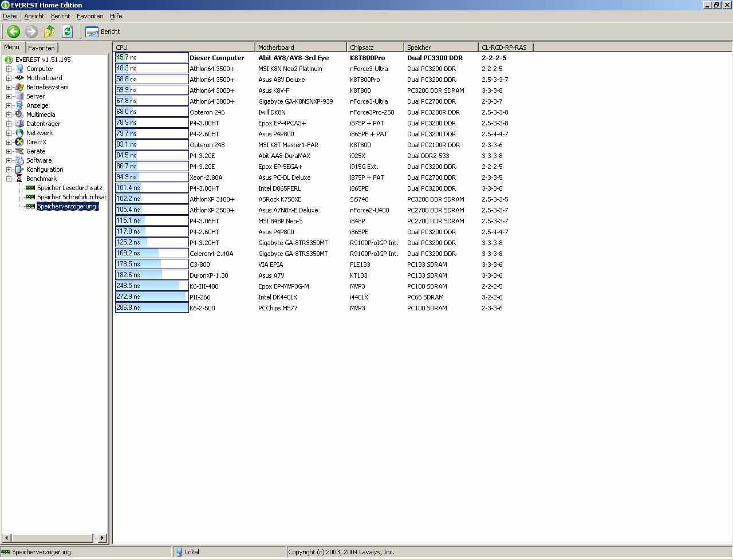Click the memory icon beside Speicher Schreibdurchsatz
This screenshot has width=733, height=560.
31,197
